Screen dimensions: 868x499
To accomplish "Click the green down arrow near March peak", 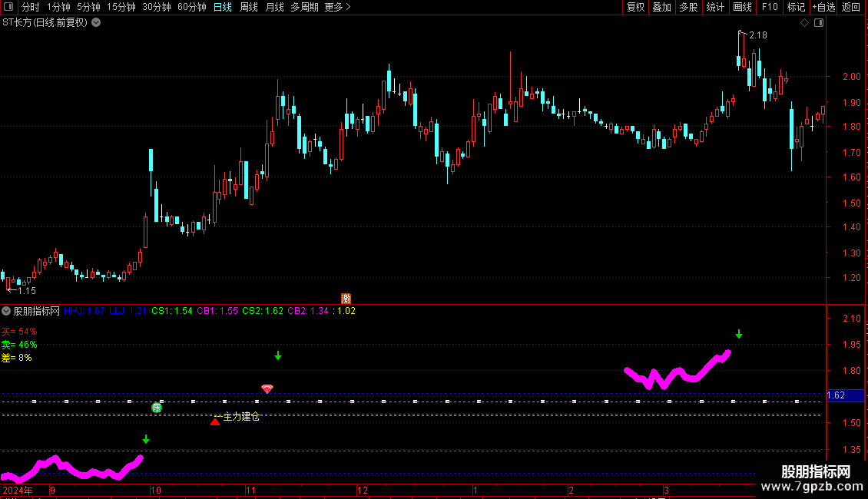I will [x=738, y=334].
